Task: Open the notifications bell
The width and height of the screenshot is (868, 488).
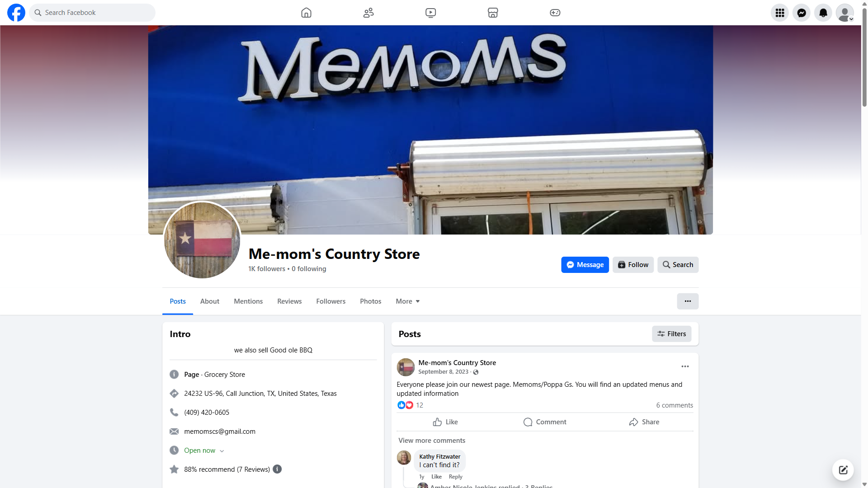Action: [823, 13]
